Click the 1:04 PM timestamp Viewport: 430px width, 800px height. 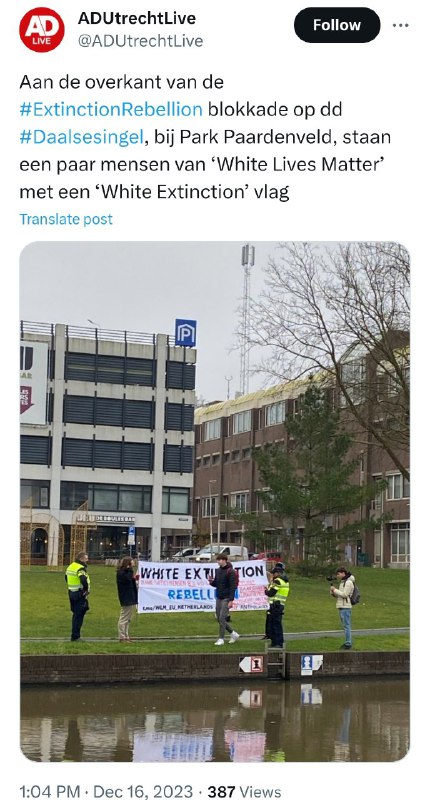pyautogui.click(x=49, y=791)
